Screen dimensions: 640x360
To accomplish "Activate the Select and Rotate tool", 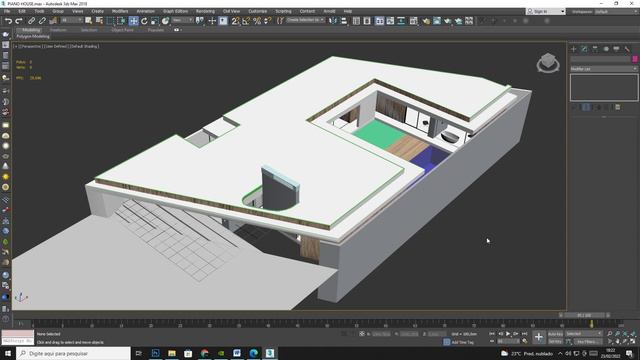I will pos(144,21).
